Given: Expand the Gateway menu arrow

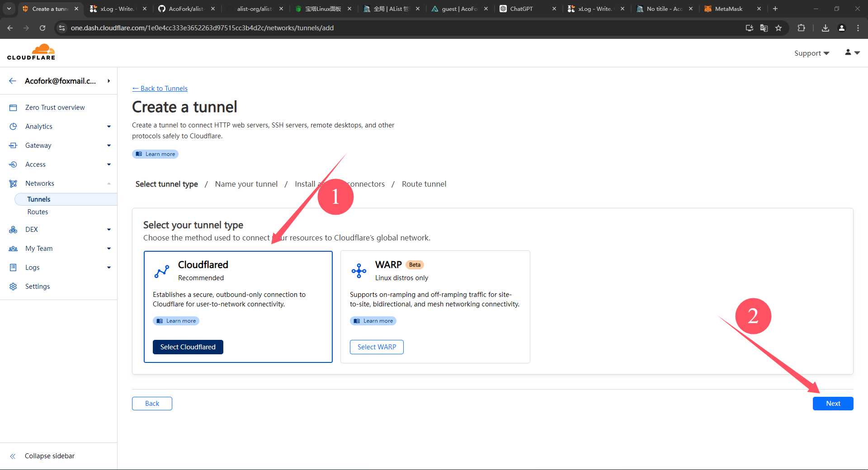Looking at the screenshot, I should tap(109, 146).
